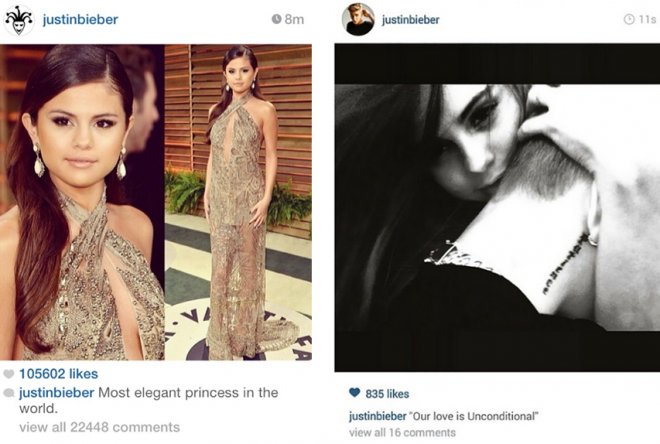Open justinbieber username on left post header

point(80,19)
